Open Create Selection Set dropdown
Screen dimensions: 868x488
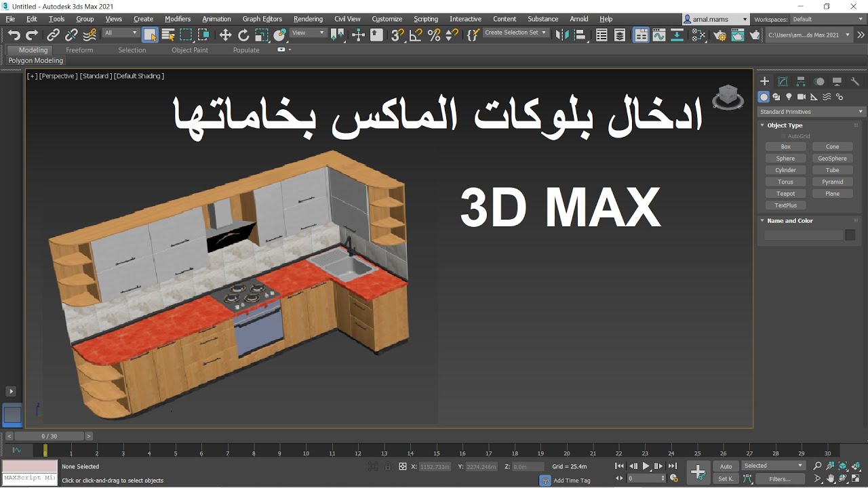(x=515, y=33)
